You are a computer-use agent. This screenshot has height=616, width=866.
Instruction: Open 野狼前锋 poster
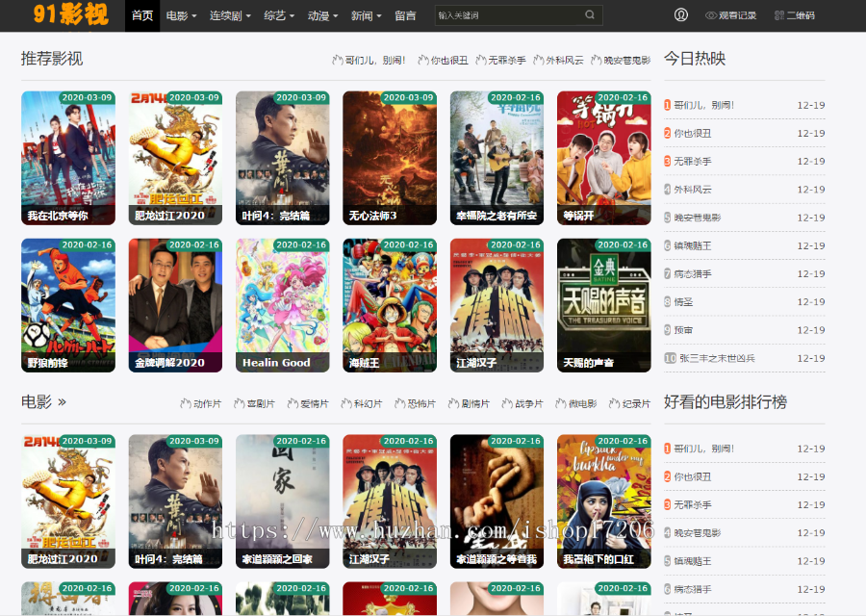(68, 305)
